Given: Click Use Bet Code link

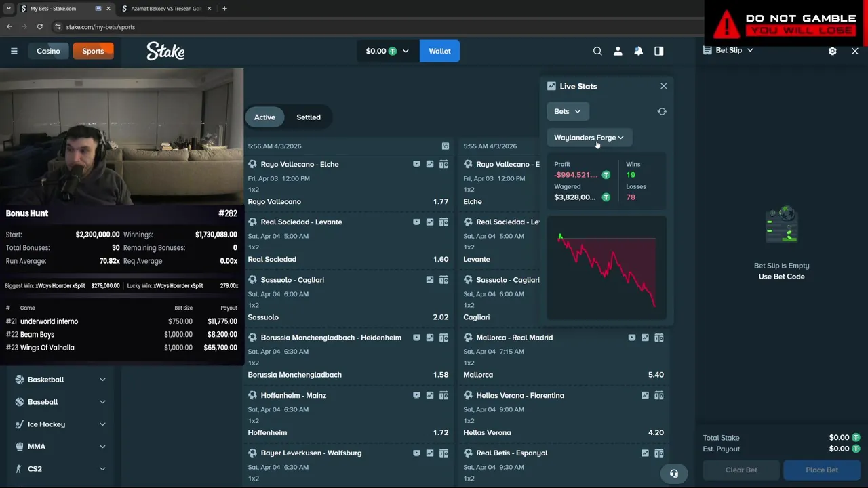Looking at the screenshot, I should pyautogui.click(x=781, y=277).
